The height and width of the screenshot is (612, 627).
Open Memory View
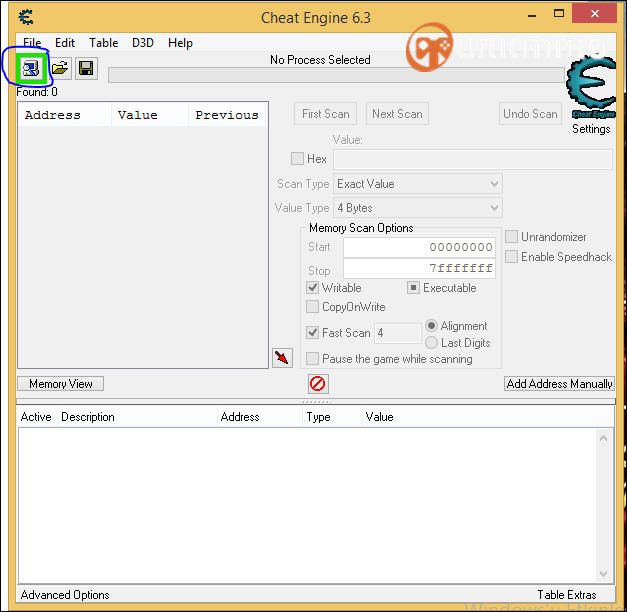point(61,384)
